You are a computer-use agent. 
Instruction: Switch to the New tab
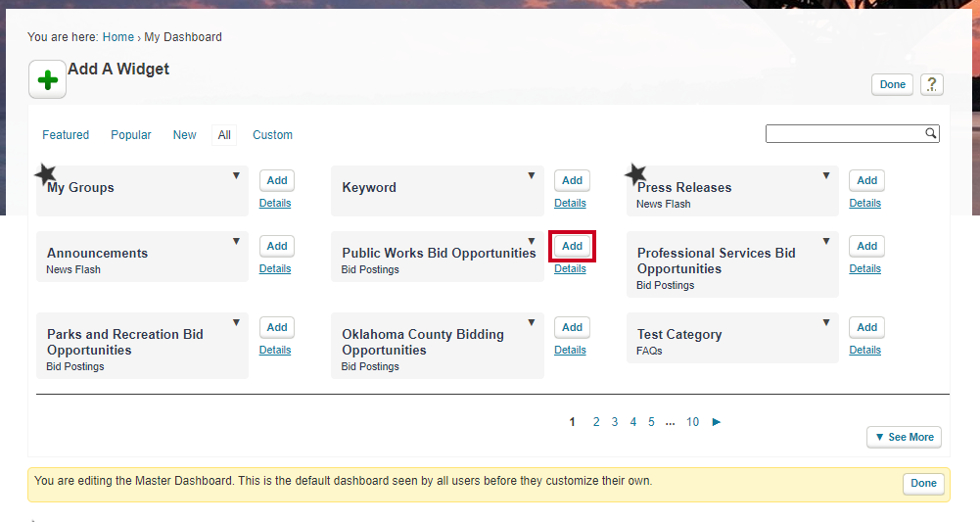click(184, 135)
